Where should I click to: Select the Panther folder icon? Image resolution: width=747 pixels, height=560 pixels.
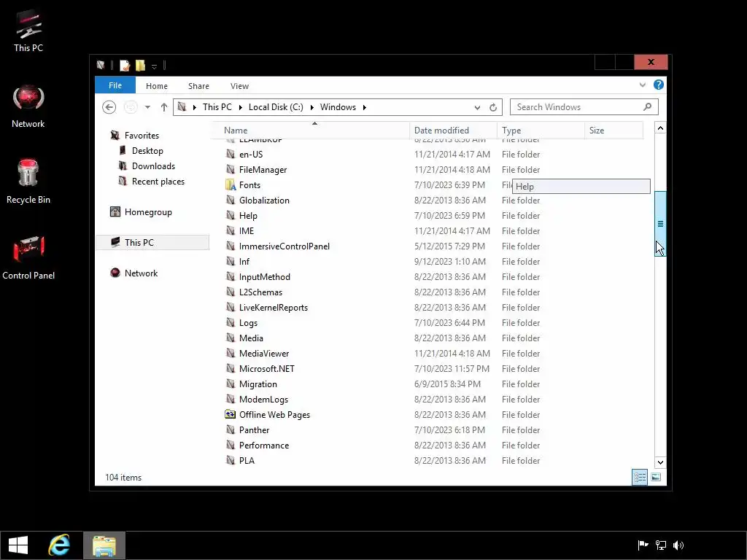231,430
